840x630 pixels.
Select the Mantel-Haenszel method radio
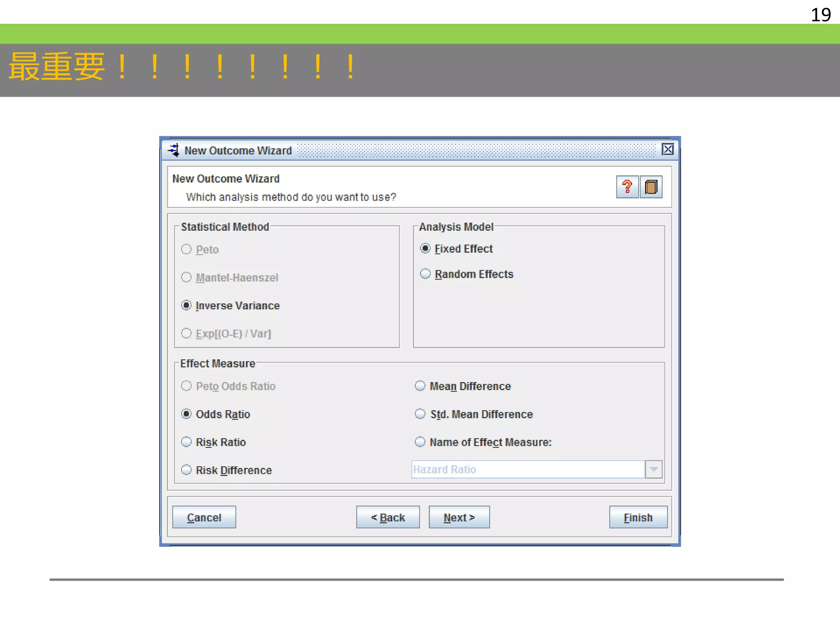click(x=187, y=278)
